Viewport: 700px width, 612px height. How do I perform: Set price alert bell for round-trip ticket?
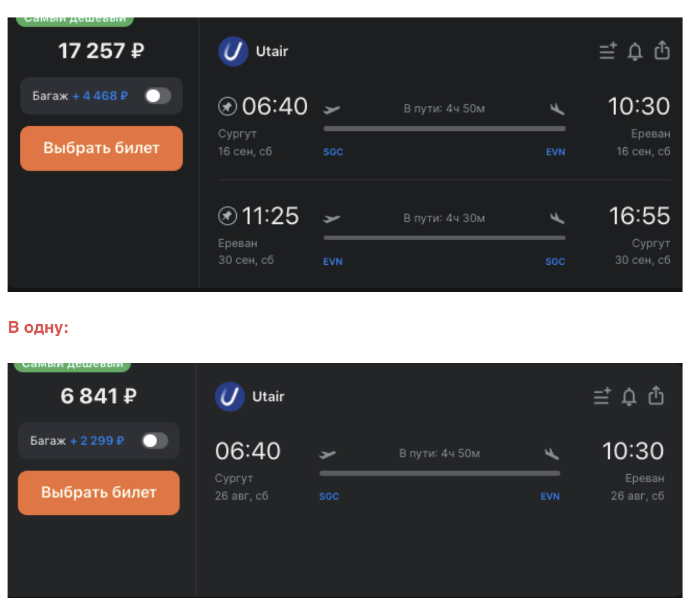pos(635,52)
